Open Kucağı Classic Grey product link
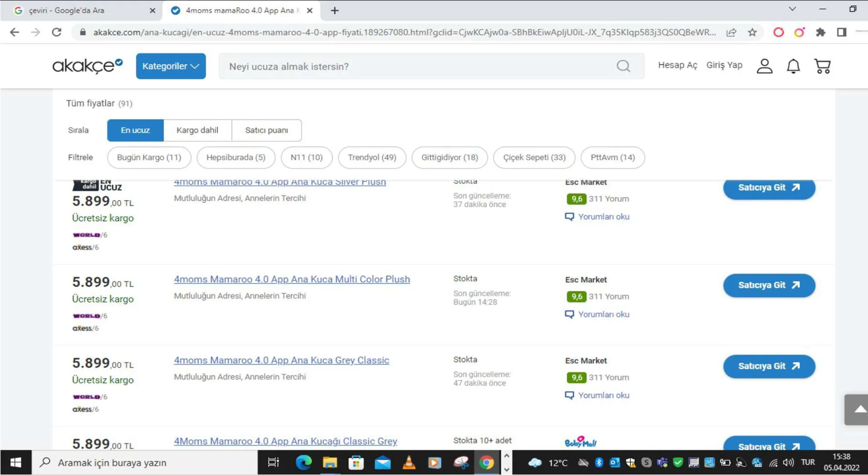 285,441
